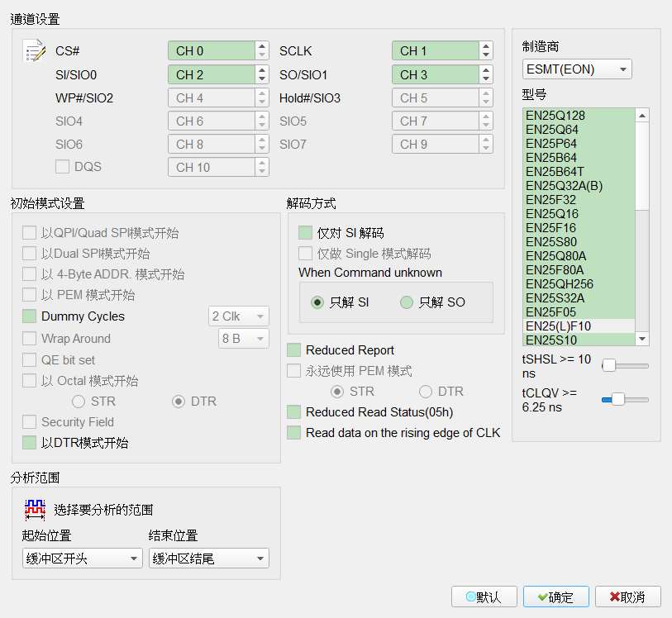Click the SO/SIO1 channel field CH 3
The height and width of the screenshot is (618, 672).
[436, 74]
